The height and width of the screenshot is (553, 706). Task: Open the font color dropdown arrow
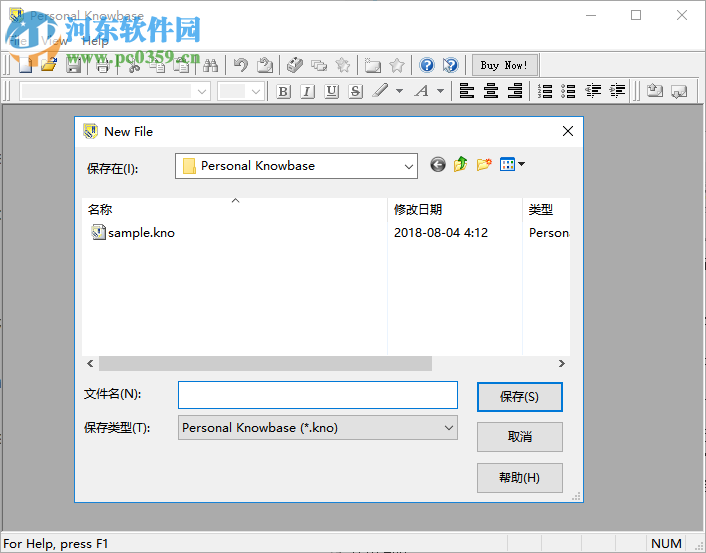(440, 91)
